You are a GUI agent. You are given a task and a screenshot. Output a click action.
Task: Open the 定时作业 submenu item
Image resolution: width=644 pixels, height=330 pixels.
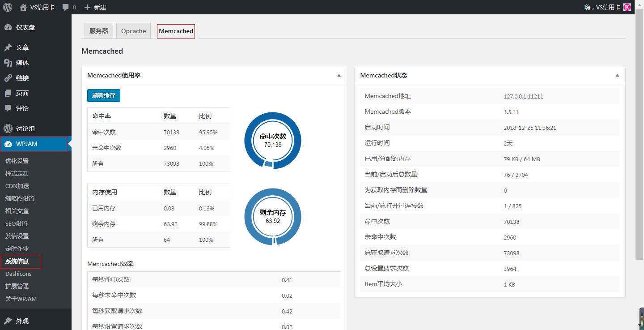(x=17, y=249)
